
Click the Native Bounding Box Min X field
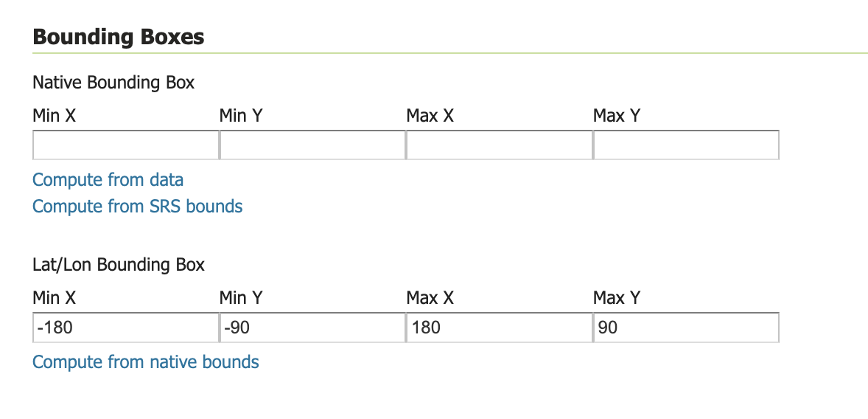click(125, 145)
